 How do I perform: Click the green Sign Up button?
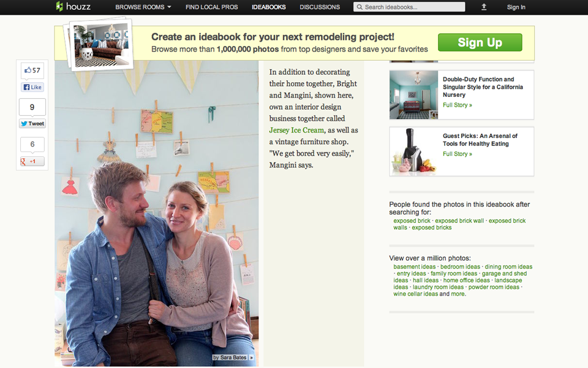coord(480,42)
